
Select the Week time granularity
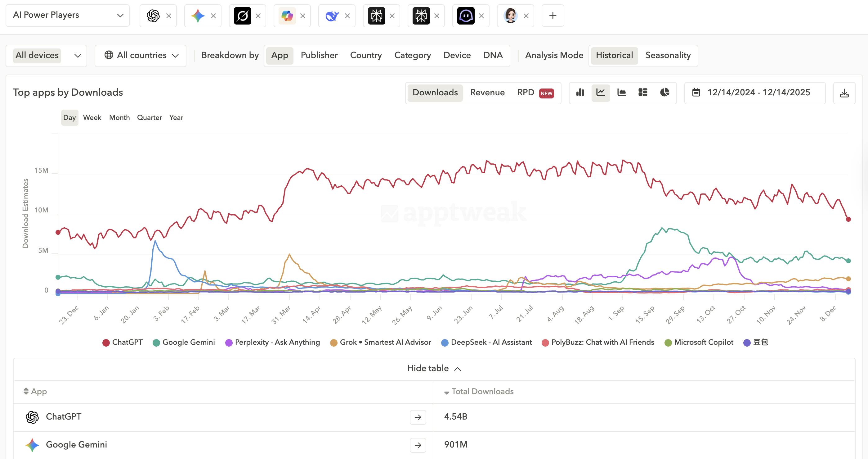[x=92, y=117]
